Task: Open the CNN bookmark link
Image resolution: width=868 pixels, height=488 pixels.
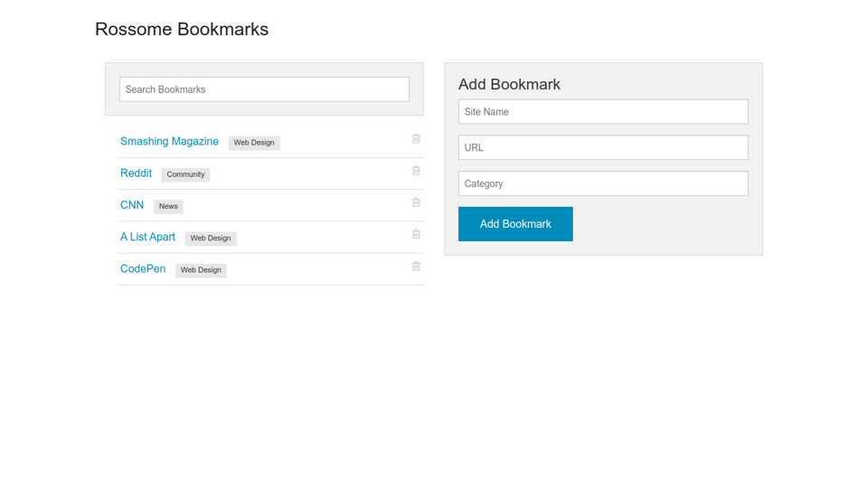Action: click(132, 205)
